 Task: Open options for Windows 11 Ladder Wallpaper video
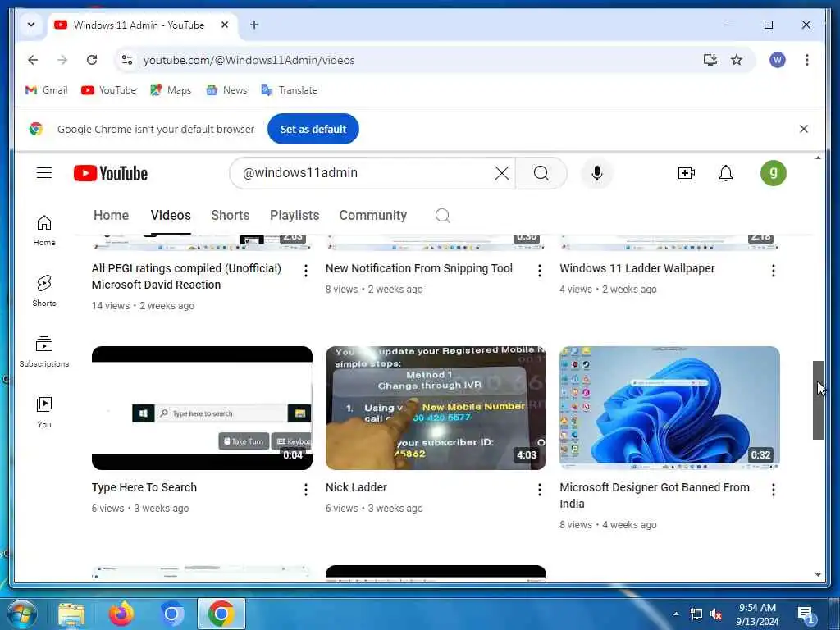coord(773,271)
